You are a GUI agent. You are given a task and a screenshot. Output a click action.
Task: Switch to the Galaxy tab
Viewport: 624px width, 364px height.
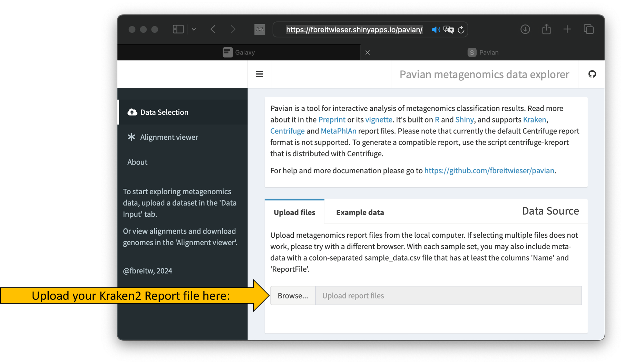(x=239, y=52)
